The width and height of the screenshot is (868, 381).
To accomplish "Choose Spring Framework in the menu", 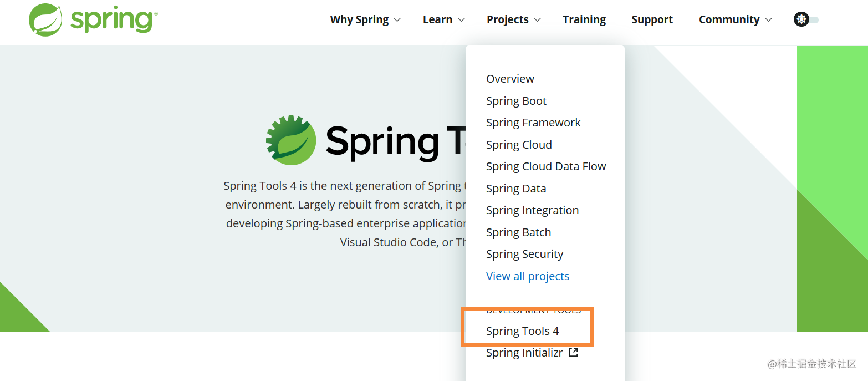I will click(533, 123).
